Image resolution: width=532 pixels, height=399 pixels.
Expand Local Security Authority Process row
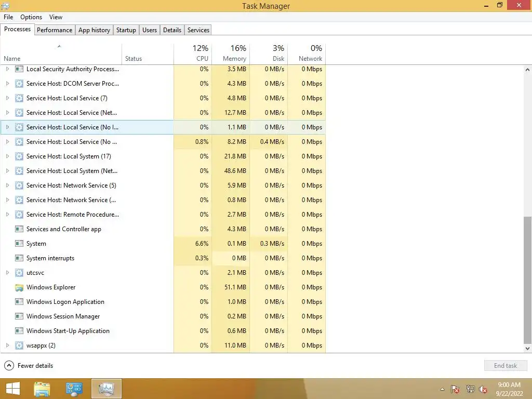pyautogui.click(x=7, y=69)
